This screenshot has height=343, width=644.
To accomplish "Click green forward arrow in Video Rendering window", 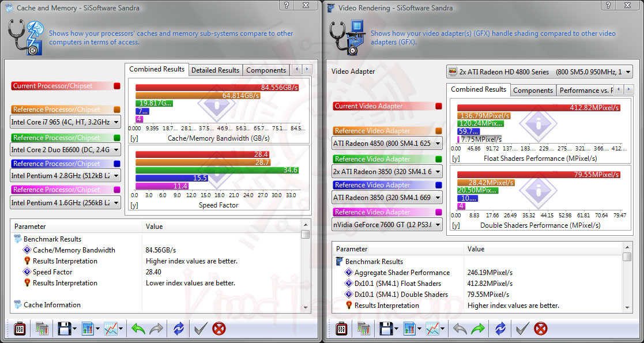I will pos(478,329).
